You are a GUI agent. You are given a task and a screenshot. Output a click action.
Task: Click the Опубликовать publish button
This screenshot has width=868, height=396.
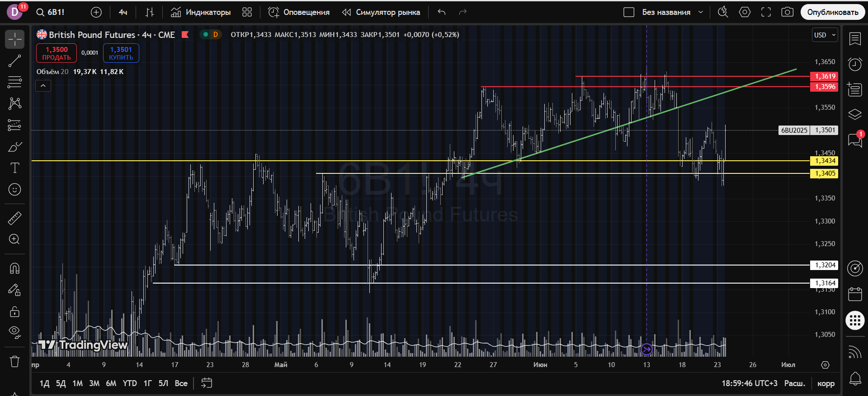(833, 12)
